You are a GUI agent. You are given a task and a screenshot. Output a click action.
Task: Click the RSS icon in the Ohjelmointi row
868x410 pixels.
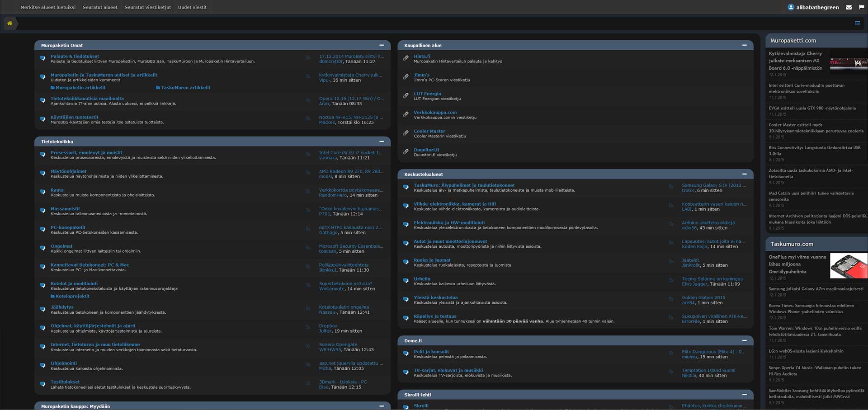click(x=308, y=364)
